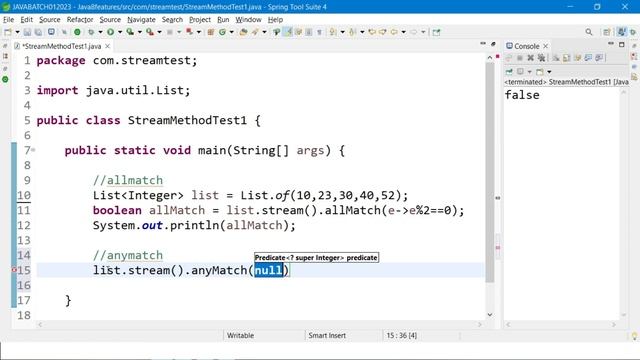Screen dimensions: 640x360
Task: Click the highlighted null argument on line 15
Action: [269, 270]
